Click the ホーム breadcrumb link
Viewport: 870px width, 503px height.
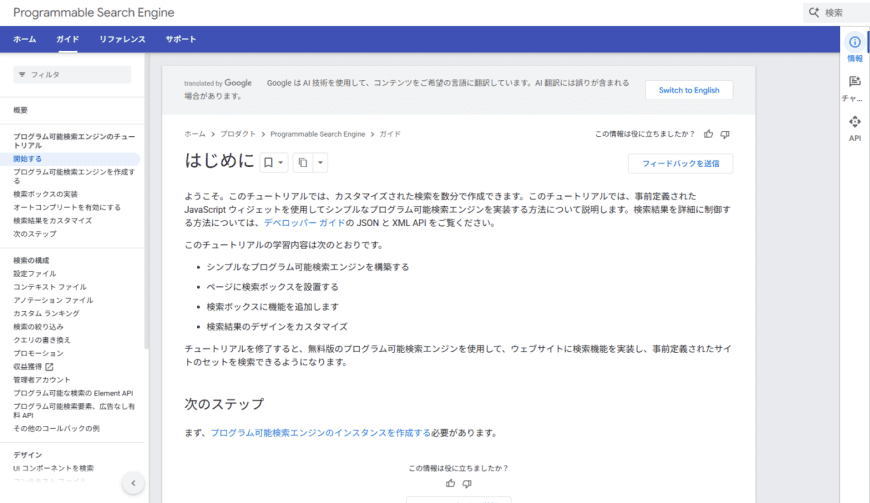(195, 134)
